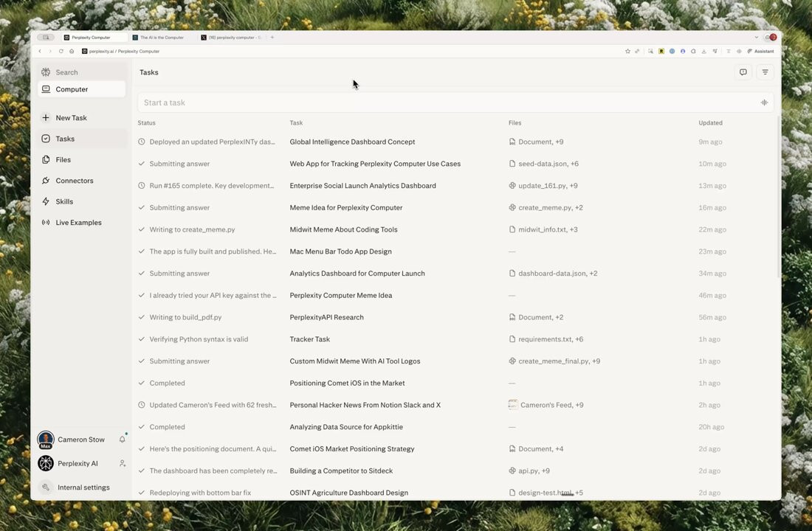Click add-member icon beside Perplexity AI
The width and height of the screenshot is (812, 531).
click(123, 463)
